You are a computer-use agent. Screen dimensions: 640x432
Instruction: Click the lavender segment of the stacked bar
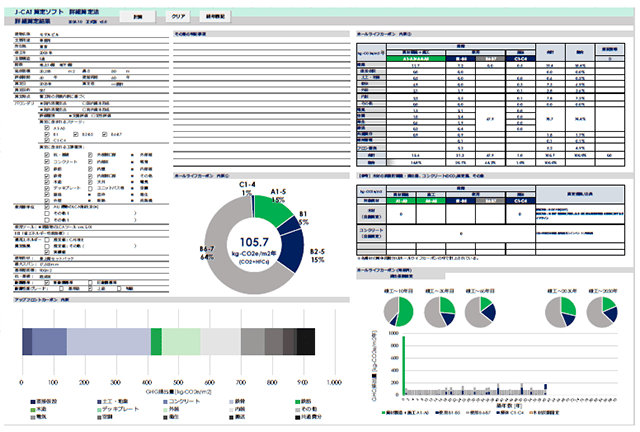coord(109,341)
